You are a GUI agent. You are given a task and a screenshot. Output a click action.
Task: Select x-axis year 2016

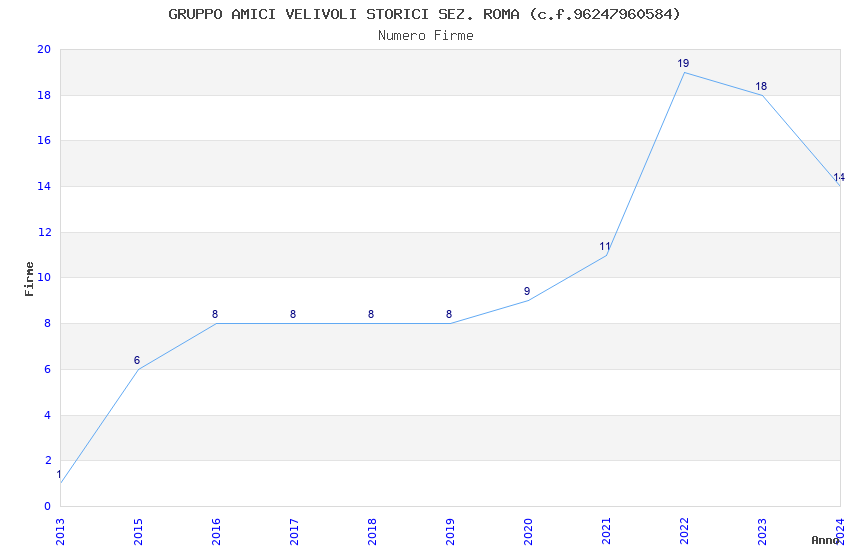(216, 531)
